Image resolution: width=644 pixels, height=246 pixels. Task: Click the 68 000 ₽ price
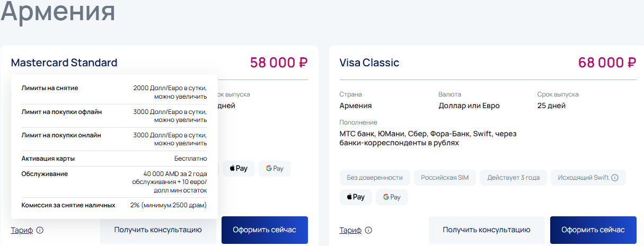click(x=607, y=63)
